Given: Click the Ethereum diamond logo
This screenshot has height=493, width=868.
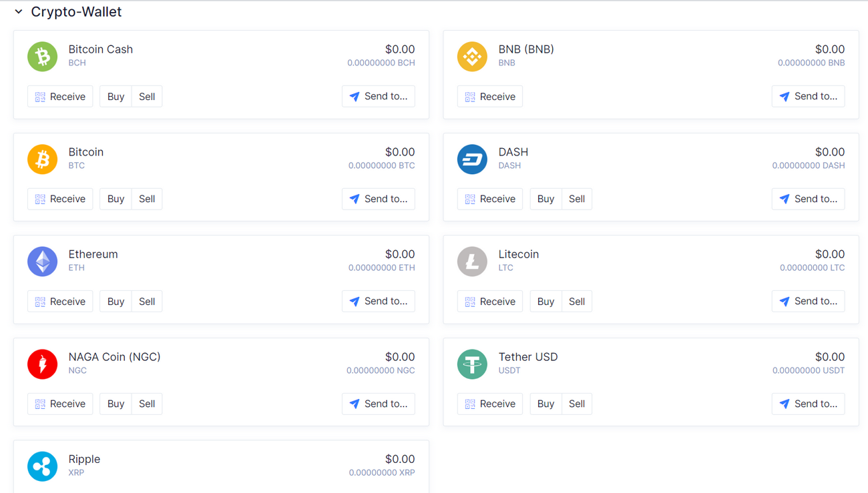Looking at the screenshot, I should coord(42,261).
